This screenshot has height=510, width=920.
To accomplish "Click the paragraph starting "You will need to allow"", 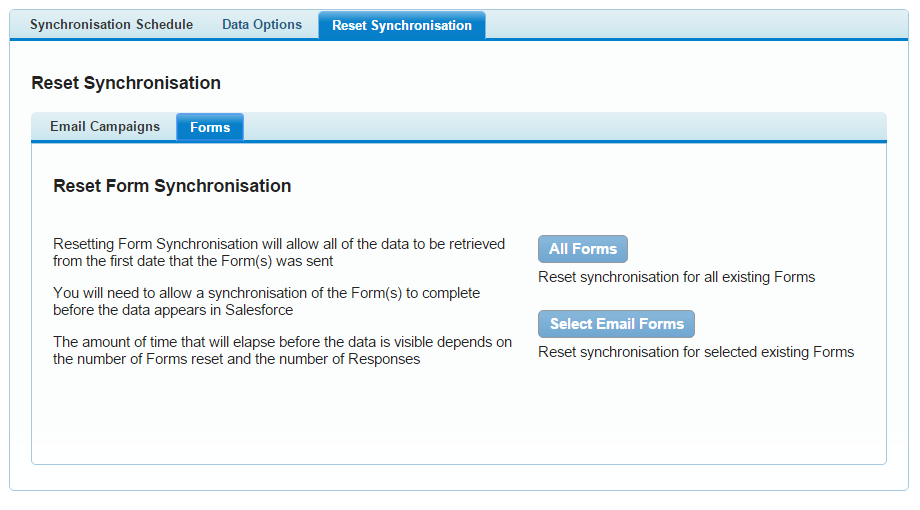I will coord(266,301).
